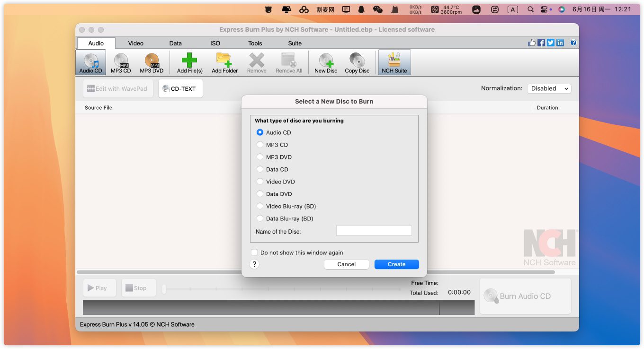Click the playback position slider
This screenshot has height=349, width=644.
[282, 288]
